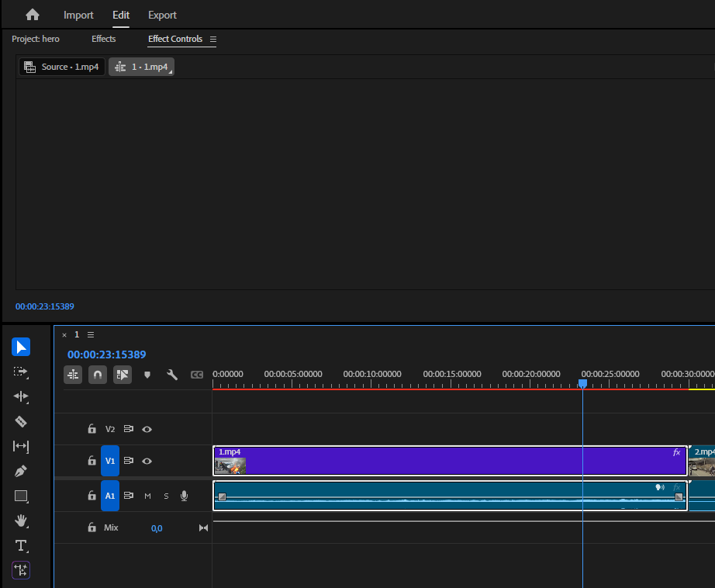Viewport: 715px width, 588px height.
Task: Expand the Mix track end control
Action: [203, 528]
